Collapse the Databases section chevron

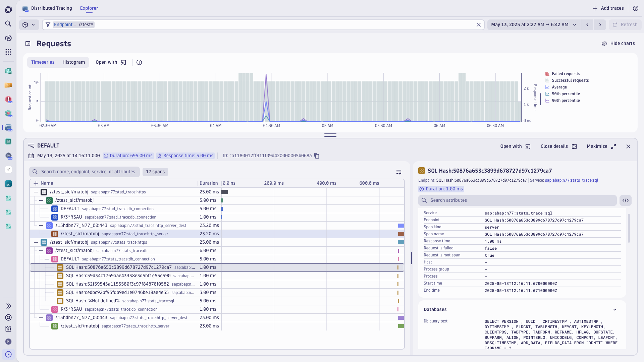(x=615, y=310)
